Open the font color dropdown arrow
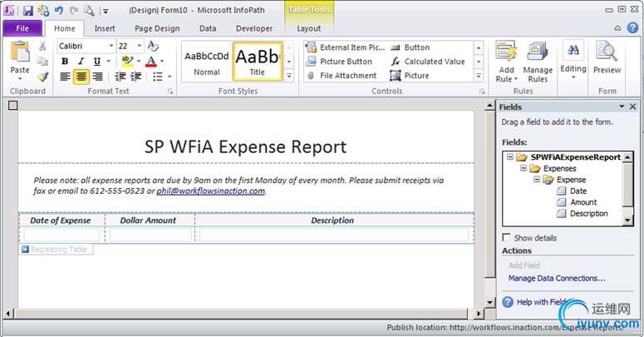644x337 pixels. 162,62
